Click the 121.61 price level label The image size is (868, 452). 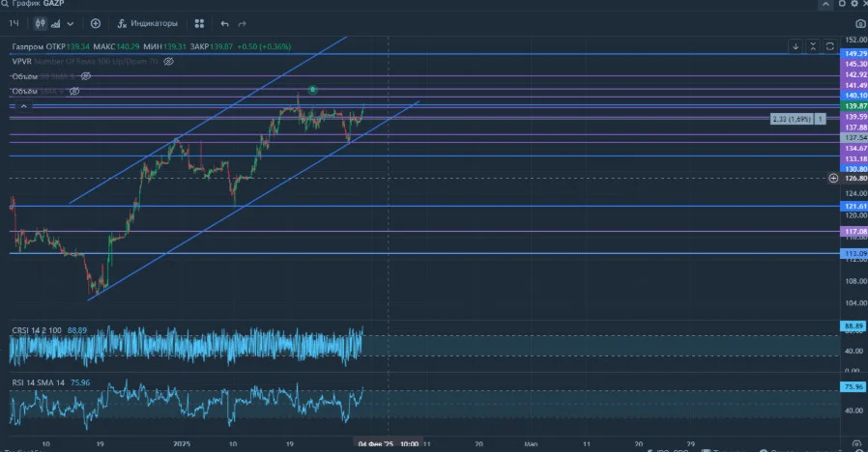coord(854,206)
